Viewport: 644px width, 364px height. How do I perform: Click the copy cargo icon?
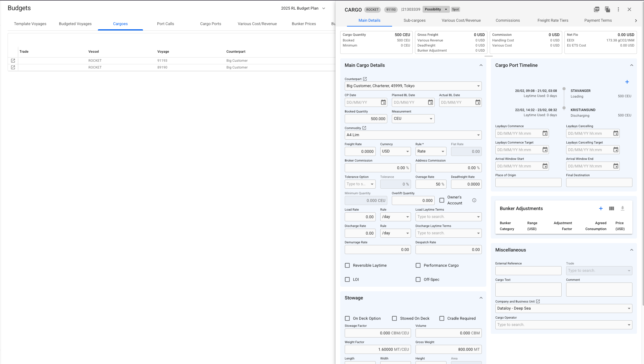tap(607, 9)
